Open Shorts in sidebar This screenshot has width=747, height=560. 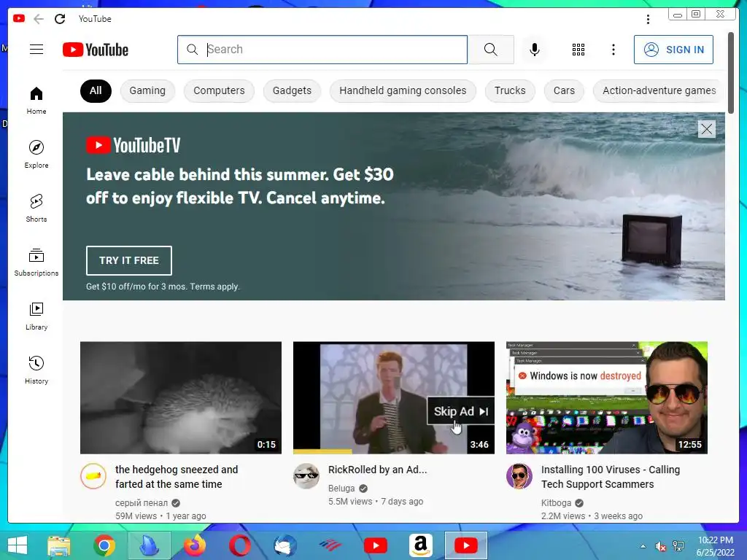click(36, 208)
